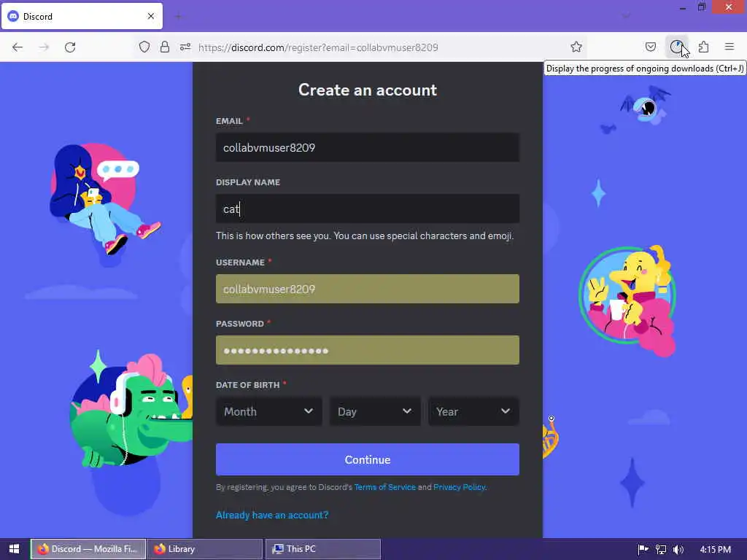Open the Windows Start button

point(15,549)
